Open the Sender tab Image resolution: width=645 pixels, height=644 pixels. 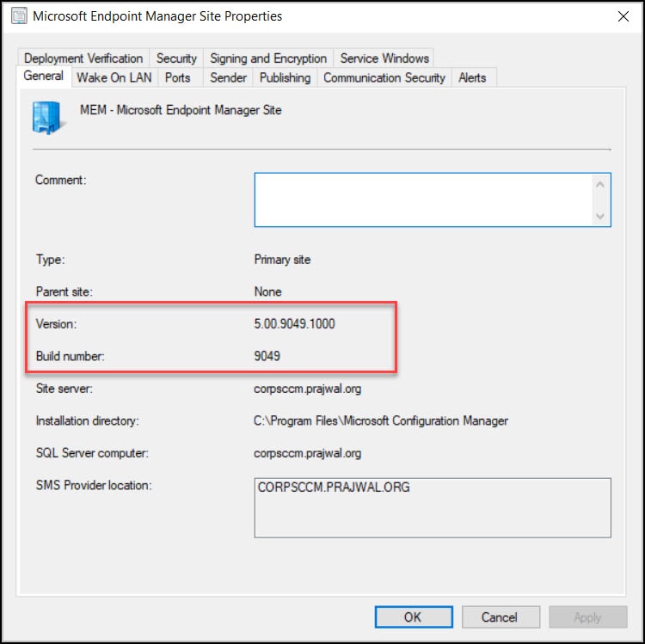click(x=228, y=77)
